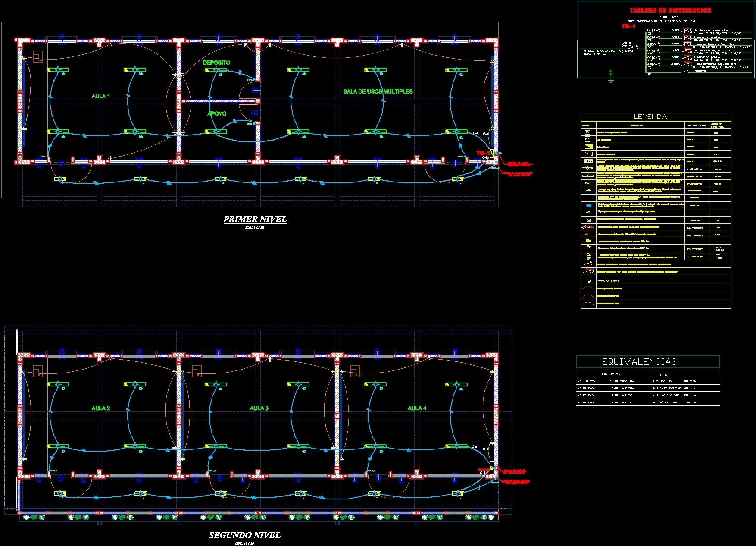This screenshot has width=756, height=546.
Task: Select the KV junction box symbol in LEYENDA
Action: click(x=587, y=132)
